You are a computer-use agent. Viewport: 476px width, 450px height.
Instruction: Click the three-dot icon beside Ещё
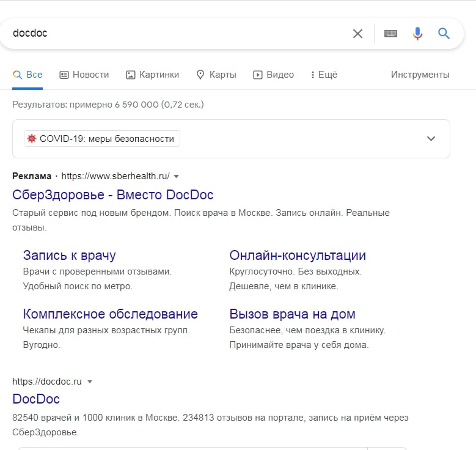[x=313, y=75]
